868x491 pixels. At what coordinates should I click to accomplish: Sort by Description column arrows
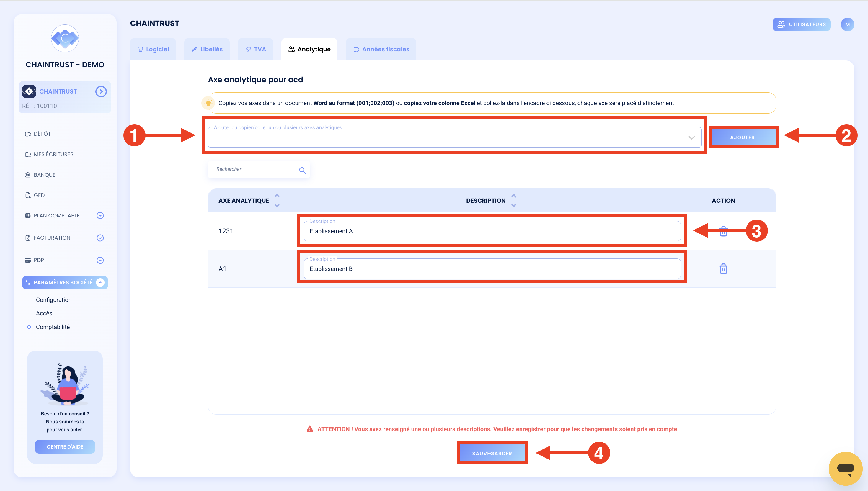[x=513, y=200]
